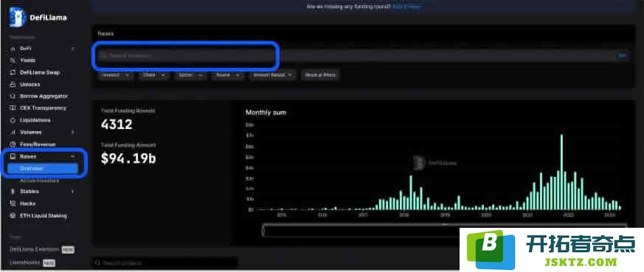The image size is (644, 272).
Task: Open DefiLlama Swap from sidebar
Action: [40, 73]
